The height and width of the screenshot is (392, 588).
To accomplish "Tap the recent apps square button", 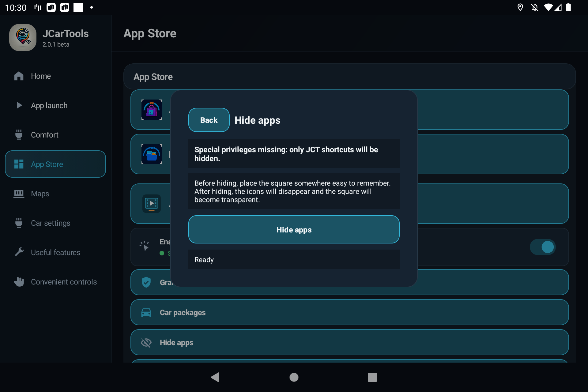I will pos(372,377).
